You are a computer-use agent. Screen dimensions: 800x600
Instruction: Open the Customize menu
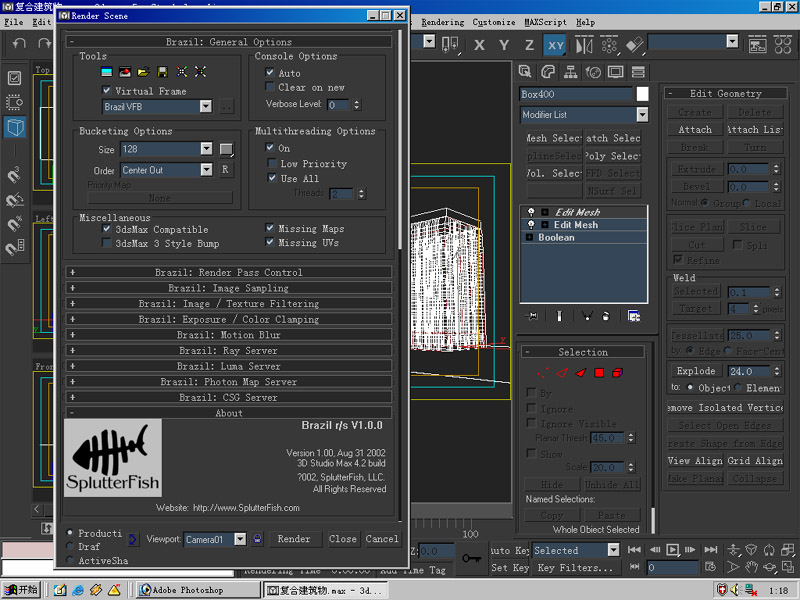[x=494, y=22]
